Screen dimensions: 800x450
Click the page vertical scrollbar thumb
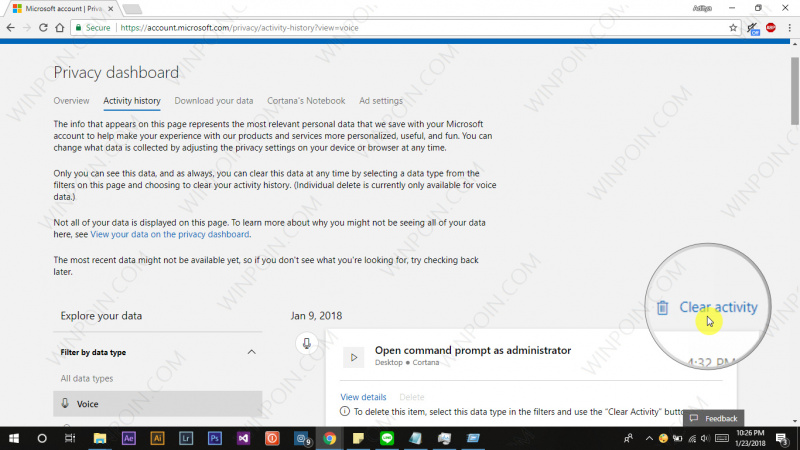pyautogui.click(x=795, y=91)
